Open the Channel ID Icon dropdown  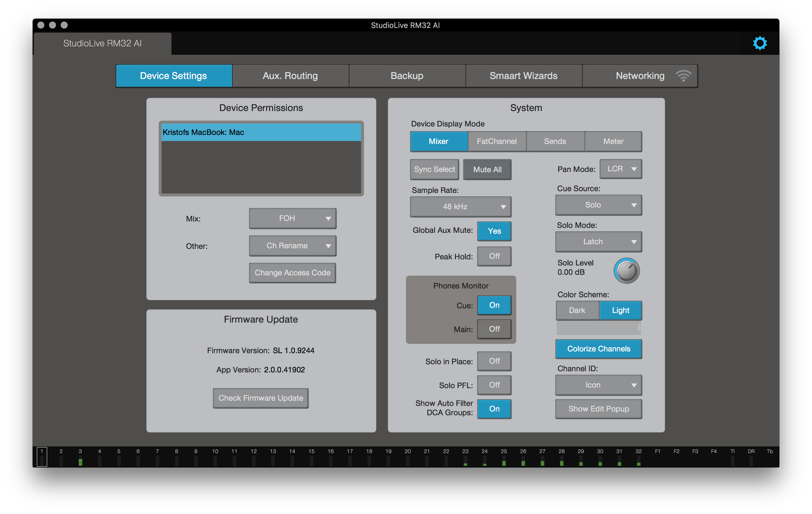[598, 385]
